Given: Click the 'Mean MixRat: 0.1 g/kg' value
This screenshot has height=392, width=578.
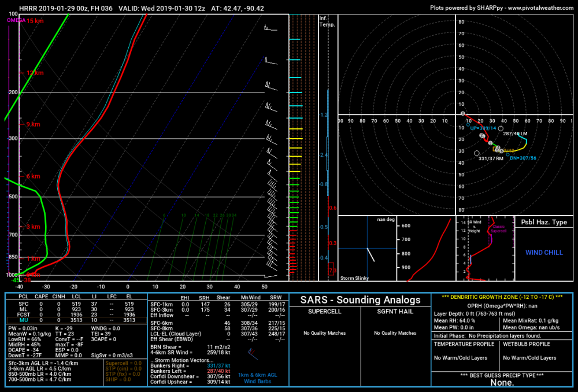Looking at the screenshot, I should (531, 320).
